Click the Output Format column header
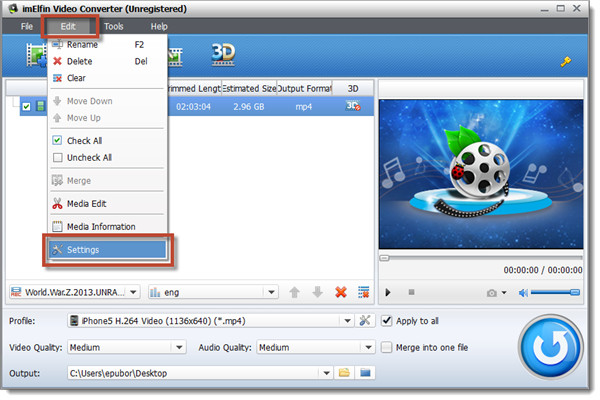600x400 pixels. coord(304,88)
